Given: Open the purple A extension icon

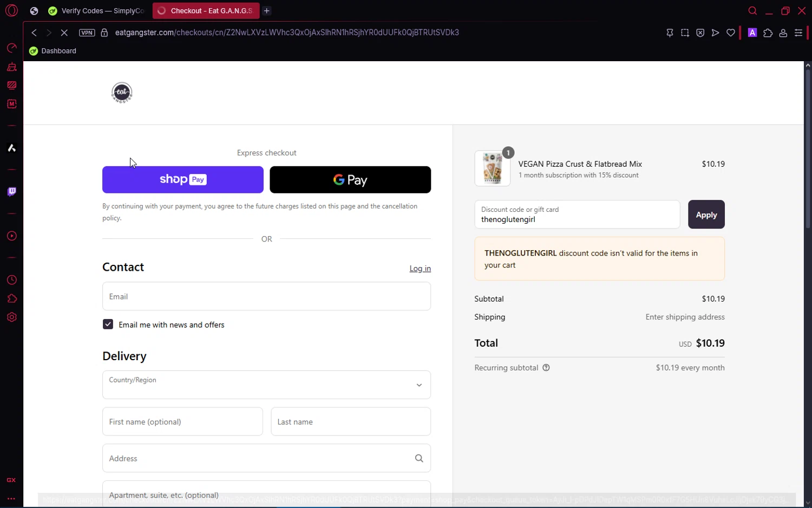Looking at the screenshot, I should coord(752,32).
